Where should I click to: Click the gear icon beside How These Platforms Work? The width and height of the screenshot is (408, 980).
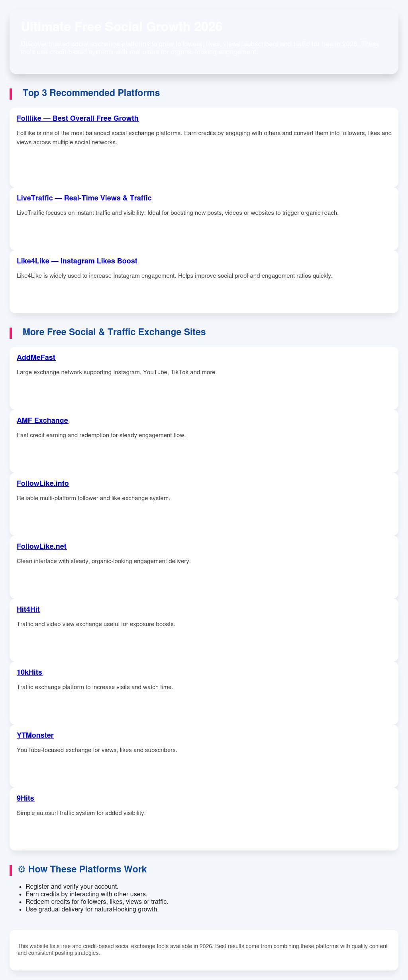pyautogui.click(x=22, y=869)
